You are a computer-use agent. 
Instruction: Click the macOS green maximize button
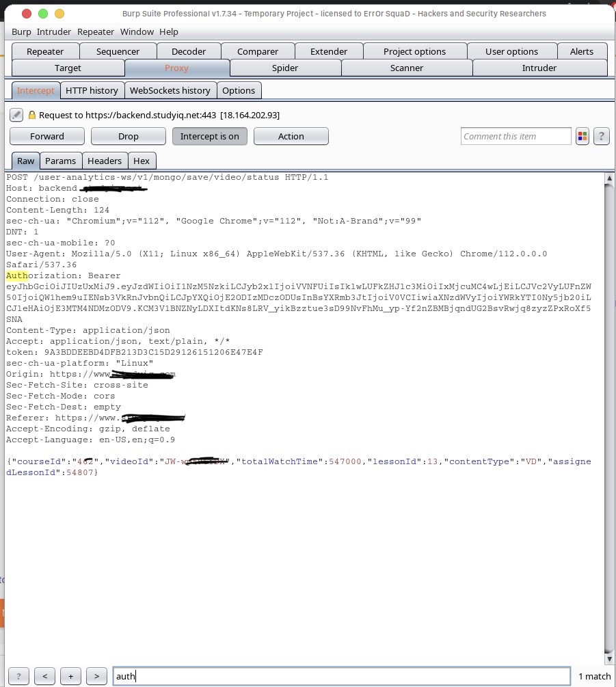pos(43,14)
